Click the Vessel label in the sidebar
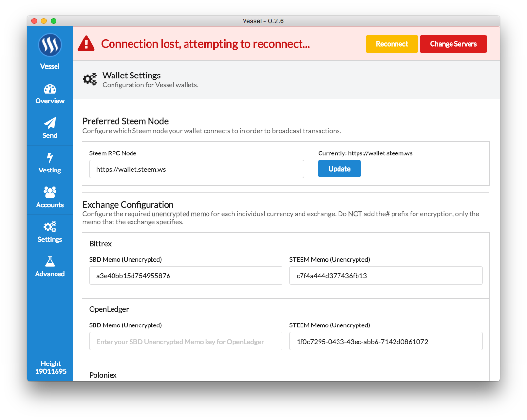 coord(50,66)
